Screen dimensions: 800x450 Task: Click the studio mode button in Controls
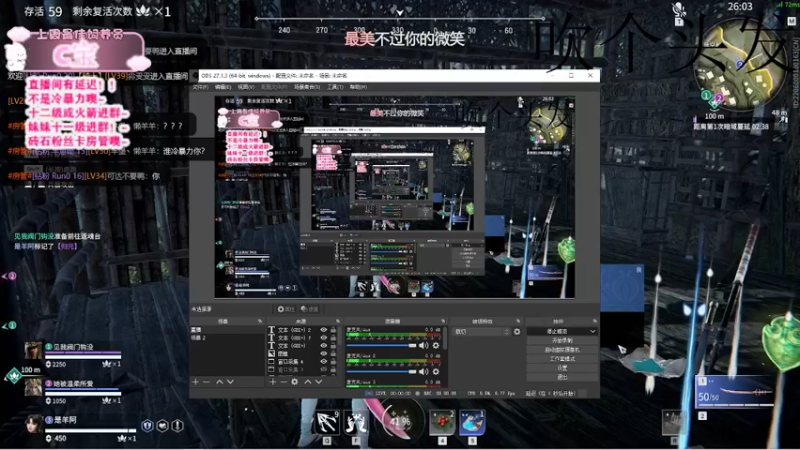click(x=562, y=359)
